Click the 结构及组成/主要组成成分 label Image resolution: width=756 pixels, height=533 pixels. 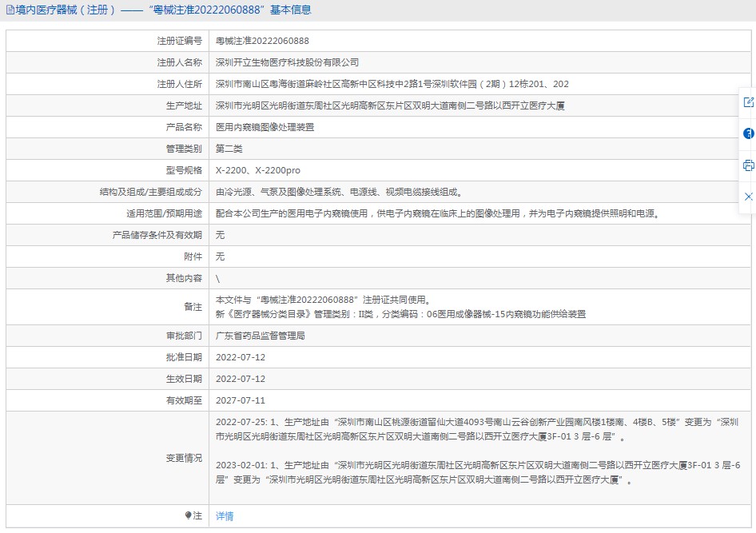click(x=151, y=192)
